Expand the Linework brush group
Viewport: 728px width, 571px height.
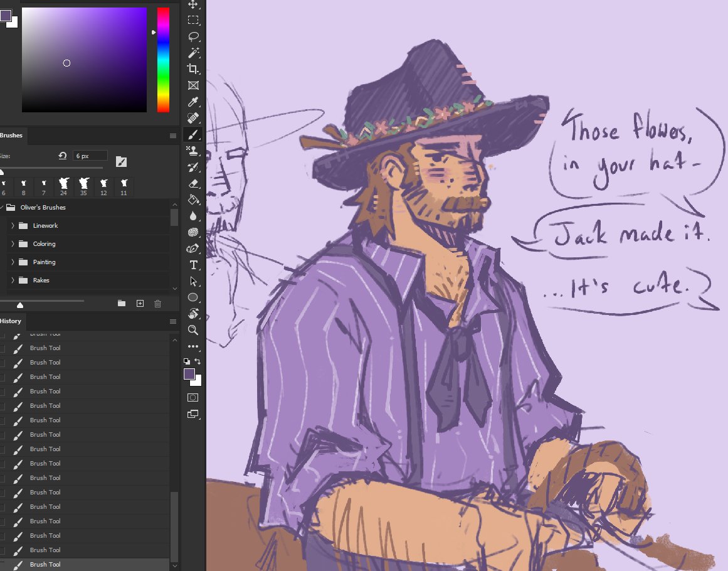[x=13, y=225]
